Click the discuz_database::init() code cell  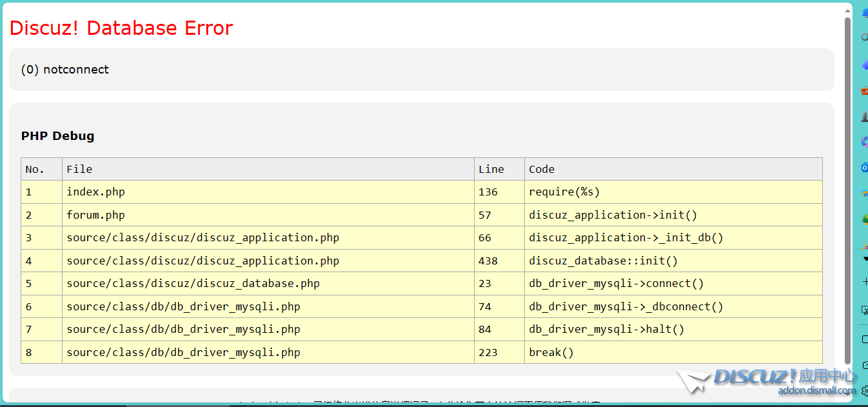673,261
